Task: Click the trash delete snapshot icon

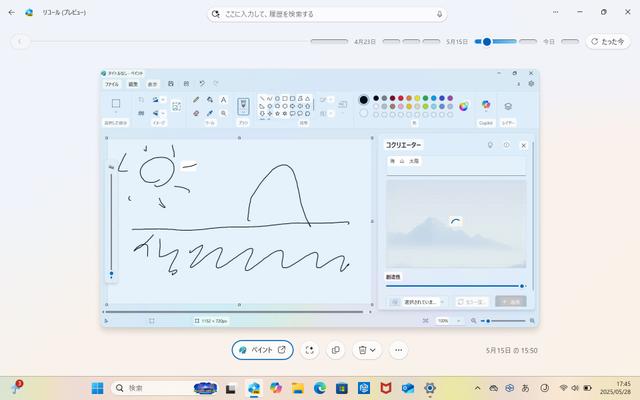Action: tap(362, 350)
